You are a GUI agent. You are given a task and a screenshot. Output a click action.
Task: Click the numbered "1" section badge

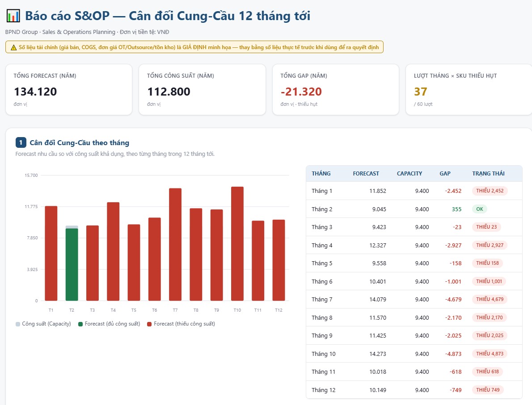coord(21,143)
